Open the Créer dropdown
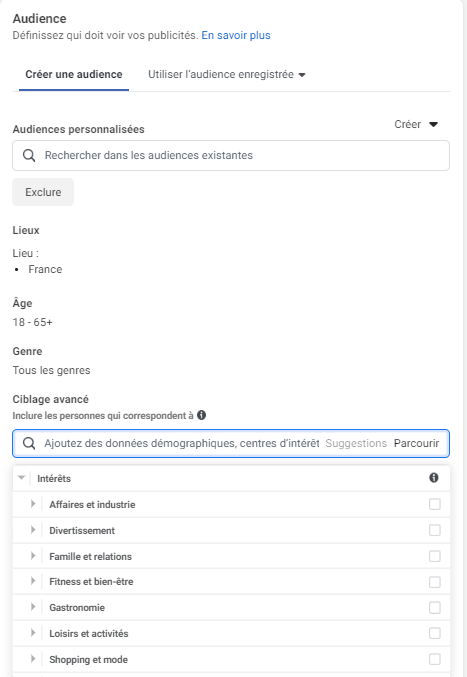Screen dimensions: 467x677 click(x=416, y=124)
